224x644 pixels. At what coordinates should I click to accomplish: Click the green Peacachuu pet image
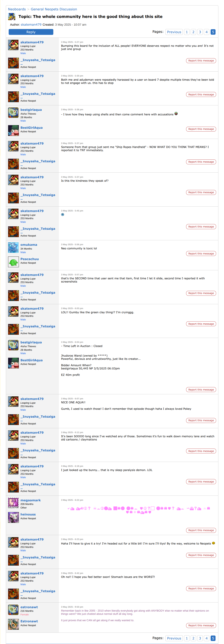tap(13, 262)
